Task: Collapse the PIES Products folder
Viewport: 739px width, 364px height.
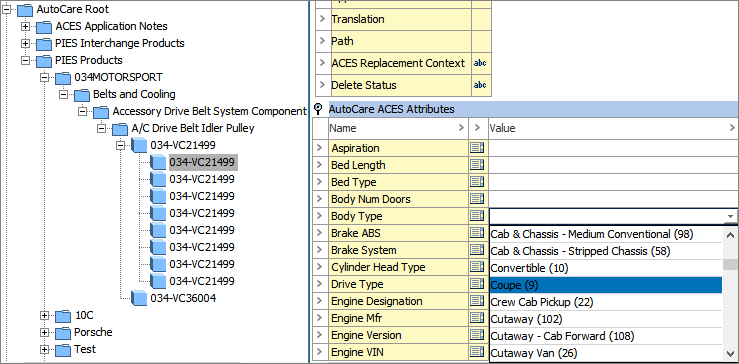Action: point(25,60)
